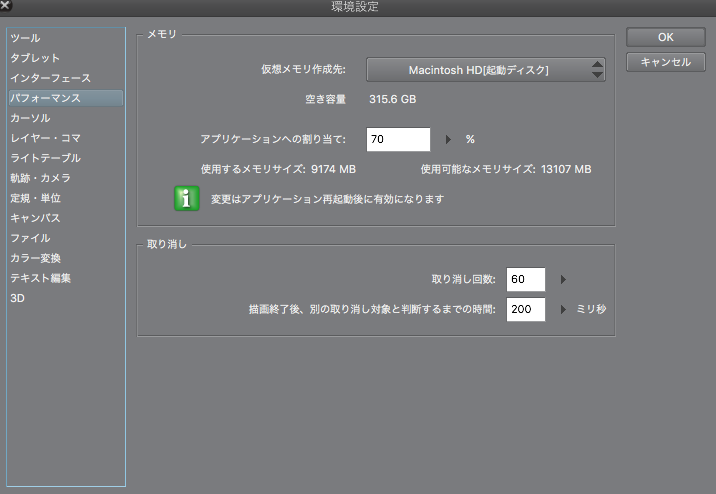Open the 仮想メモリ作成先 disk dropdown

[486, 70]
